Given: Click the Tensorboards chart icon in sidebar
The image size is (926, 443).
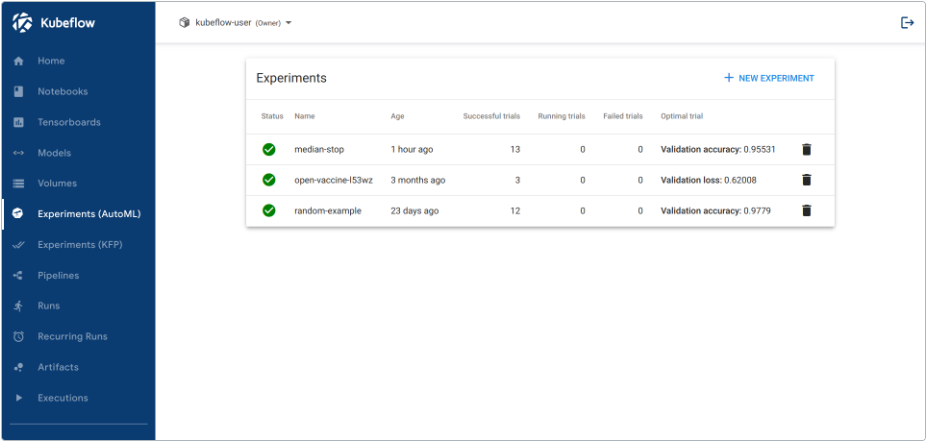Looking at the screenshot, I should tap(18, 122).
